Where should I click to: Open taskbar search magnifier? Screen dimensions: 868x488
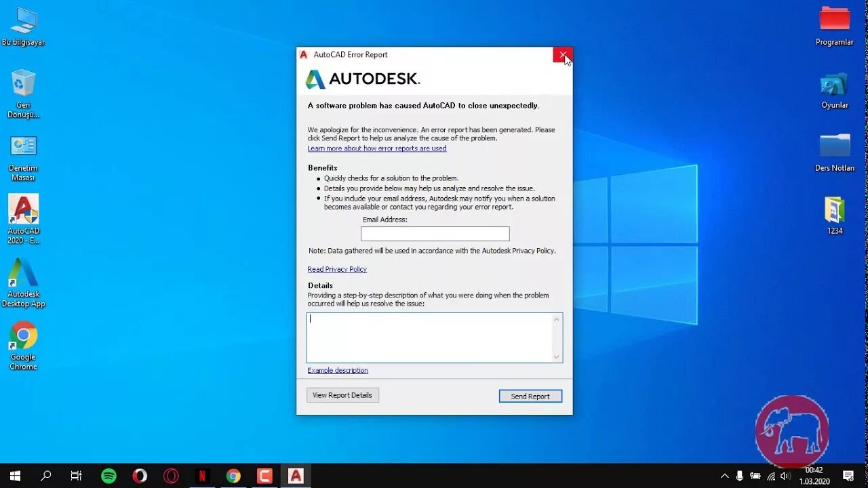[x=45, y=476]
